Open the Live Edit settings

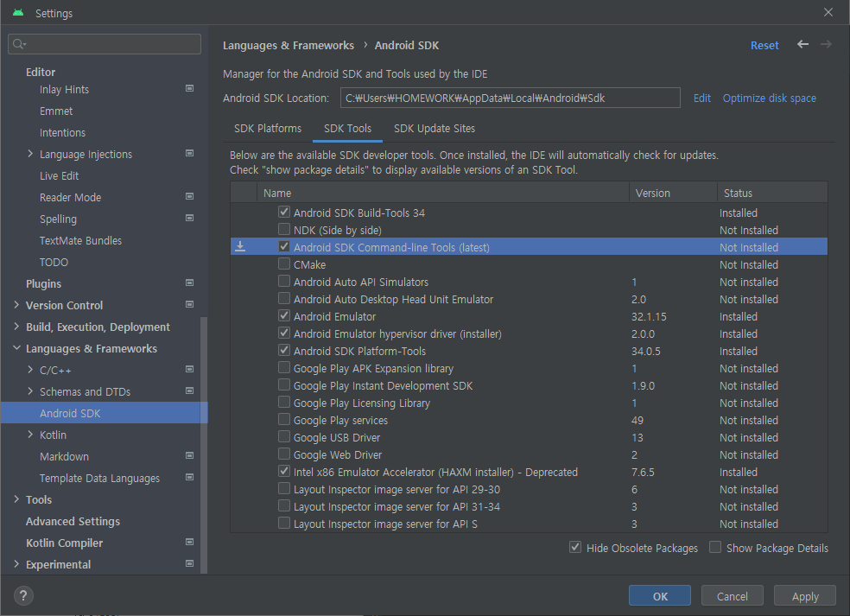coord(59,175)
